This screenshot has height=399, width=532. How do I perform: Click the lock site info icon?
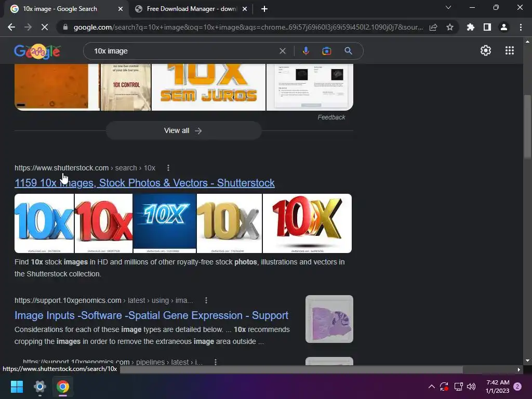(x=65, y=27)
